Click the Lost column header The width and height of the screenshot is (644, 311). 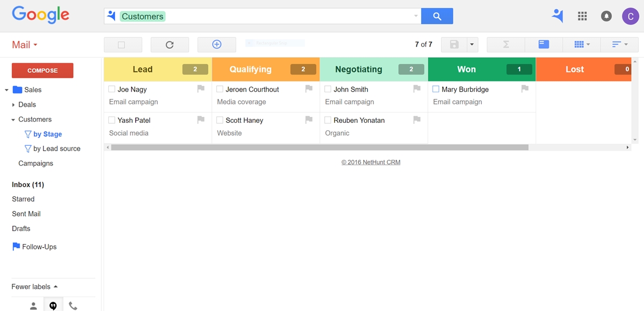point(583,69)
